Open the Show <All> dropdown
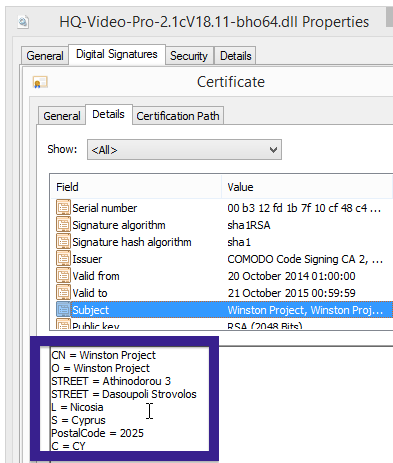The width and height of the screenshot is (393, 463). (184, 150)
